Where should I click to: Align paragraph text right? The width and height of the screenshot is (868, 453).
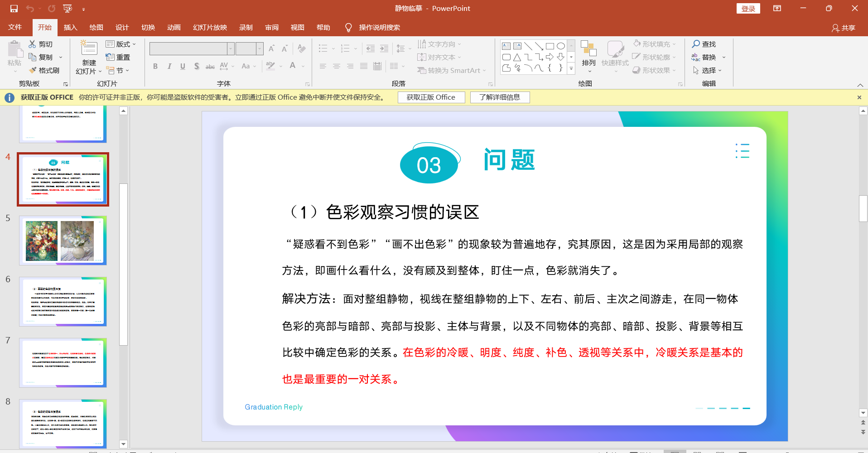coord(350,66)
